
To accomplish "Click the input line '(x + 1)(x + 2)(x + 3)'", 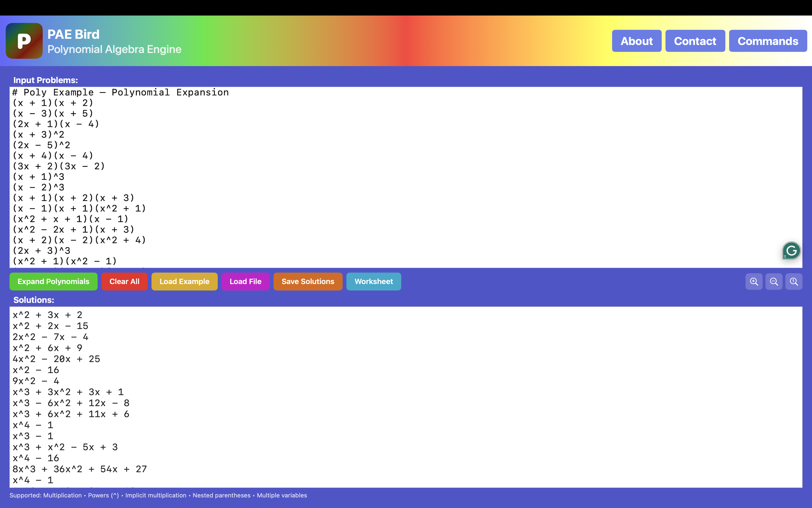I will pyautogui.click(x=74, y=198).
